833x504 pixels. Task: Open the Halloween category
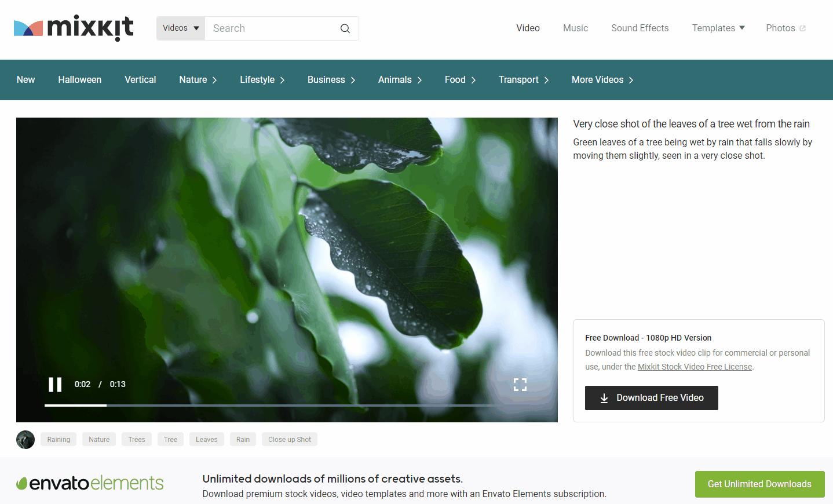coord(79,80)
